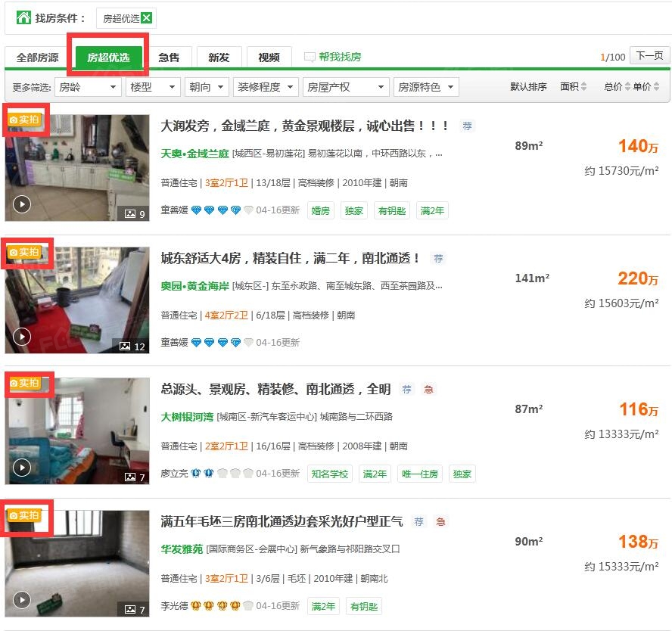Click the 有钥匙 tag on 华发雅苑 listing
The height and width of the screenshot is (631, 672).
pyautogui.click(x=364, y=606)
